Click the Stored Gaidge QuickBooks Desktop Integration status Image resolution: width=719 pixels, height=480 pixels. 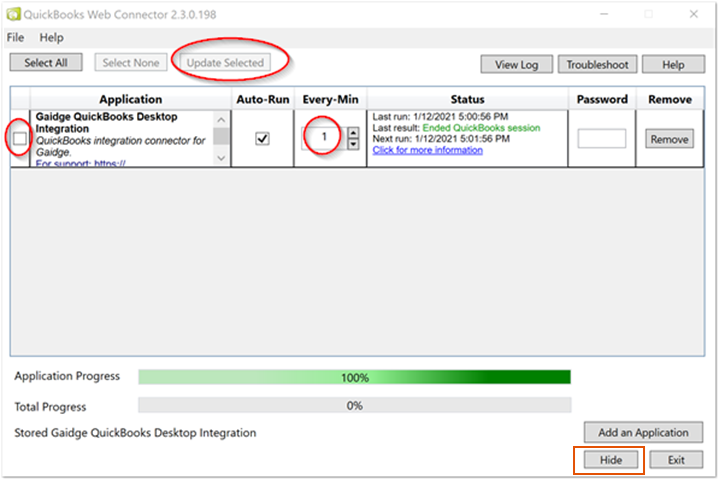pyautogui.click(x=135, y=433)
